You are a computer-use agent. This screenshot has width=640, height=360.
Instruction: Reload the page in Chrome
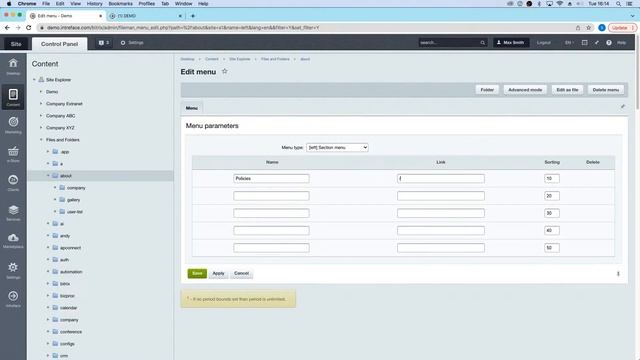pos(29,28)
